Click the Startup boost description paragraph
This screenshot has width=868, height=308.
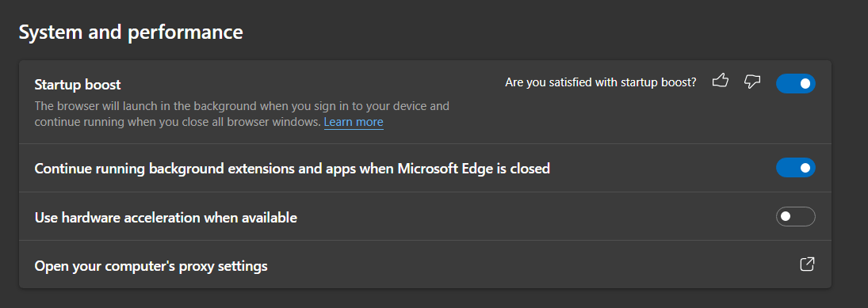[242, 114]
